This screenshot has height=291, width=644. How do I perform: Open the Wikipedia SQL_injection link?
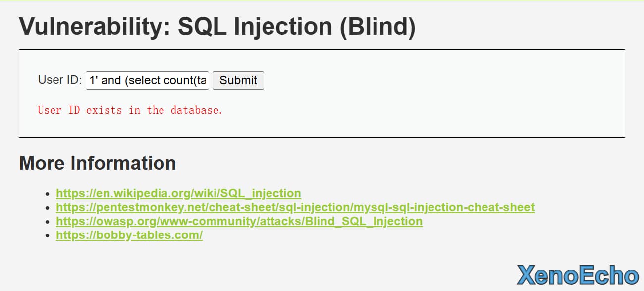(x=178, y=193)
